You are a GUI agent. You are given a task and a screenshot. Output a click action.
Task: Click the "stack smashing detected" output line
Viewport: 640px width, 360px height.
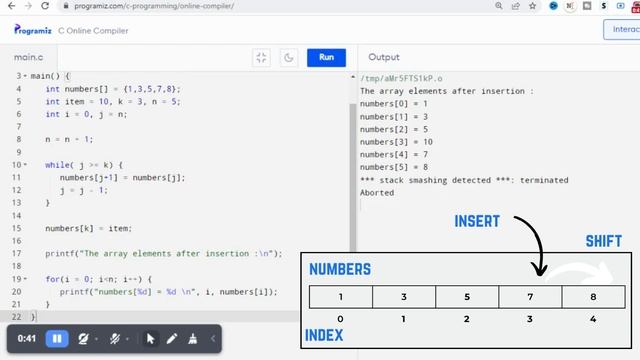pos(464,180)
